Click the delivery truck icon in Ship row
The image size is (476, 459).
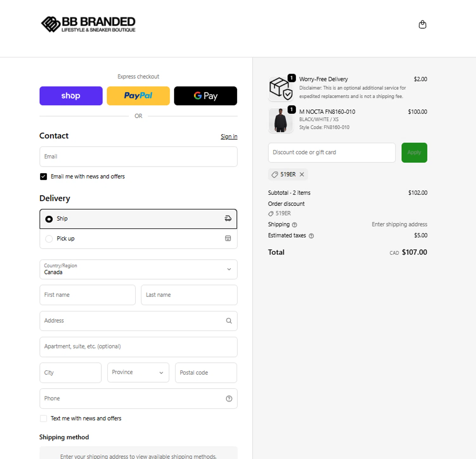click(x=228, y=219)
